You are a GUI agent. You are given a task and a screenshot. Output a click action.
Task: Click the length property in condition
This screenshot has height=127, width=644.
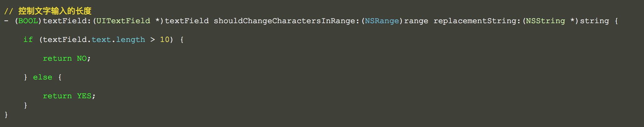pyautogui.click(x=130, y=40)
